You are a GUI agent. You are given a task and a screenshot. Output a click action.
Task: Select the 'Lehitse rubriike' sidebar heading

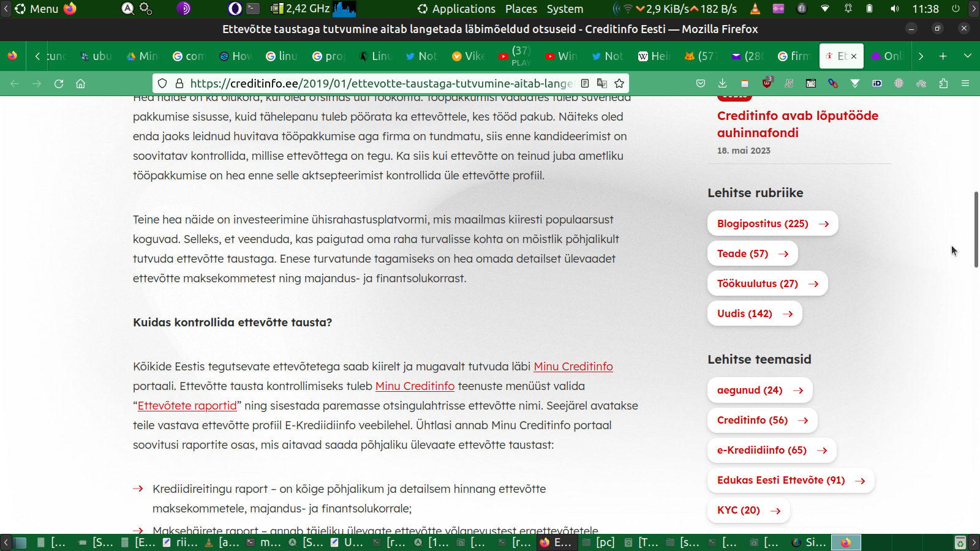(755, 193)
